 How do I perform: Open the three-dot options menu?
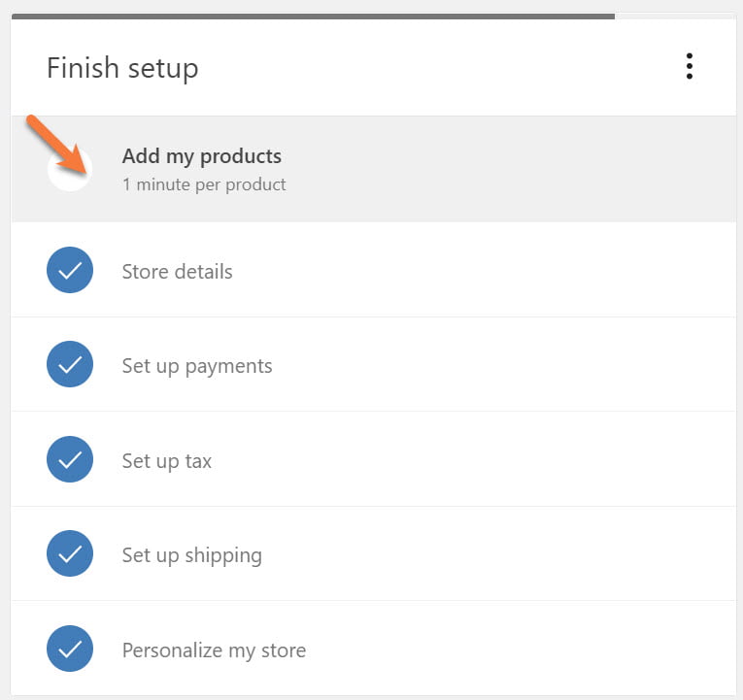pos(689,67)
